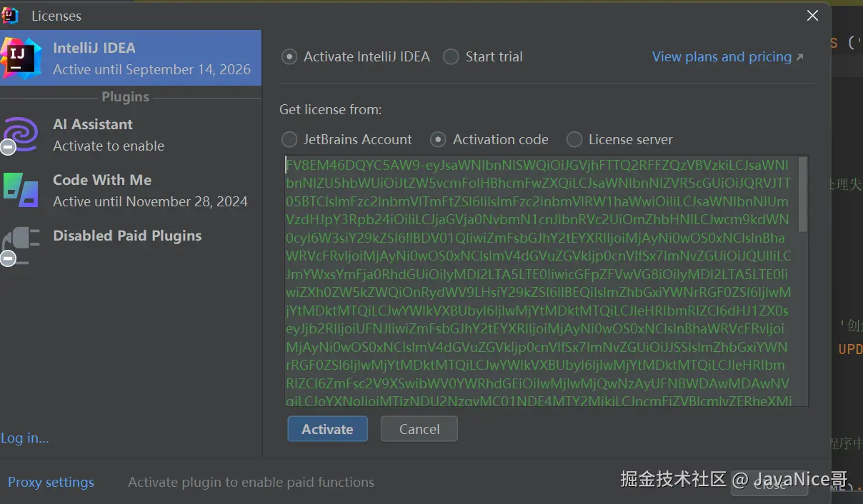Click the Disabled Paid Plugins plug icon
This screenshot has width=863, height=504.
(21, 246)
